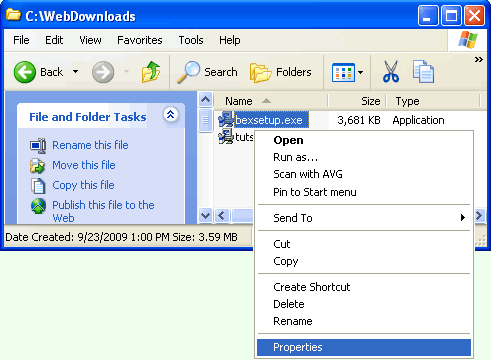Expand the toolbar overflow chevron
Image resolution: width=491 pixels, height=360 pixels.
pyautogui.click(x=479, y=60)
